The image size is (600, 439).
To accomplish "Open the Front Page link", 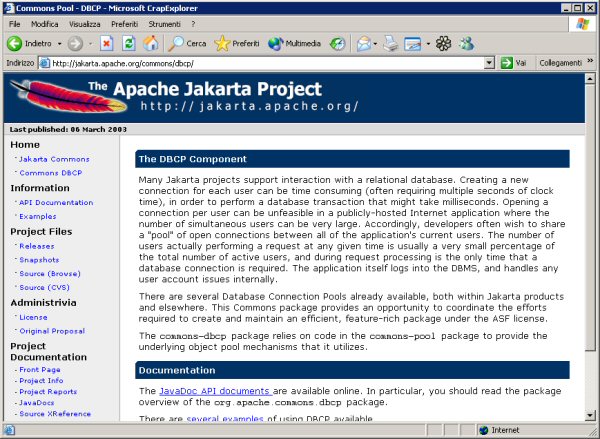I will [x=40, y=370].
